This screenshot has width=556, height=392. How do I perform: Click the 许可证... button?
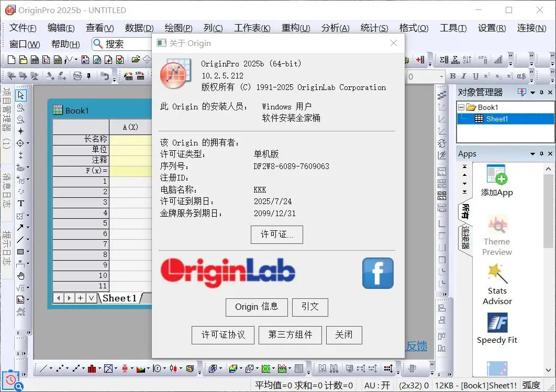[276, 234]
